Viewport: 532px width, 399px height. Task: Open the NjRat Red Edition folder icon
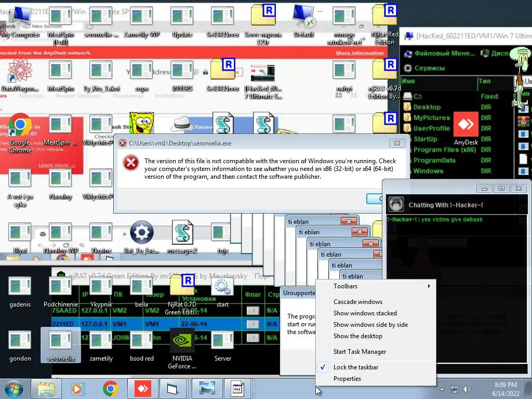384,24
